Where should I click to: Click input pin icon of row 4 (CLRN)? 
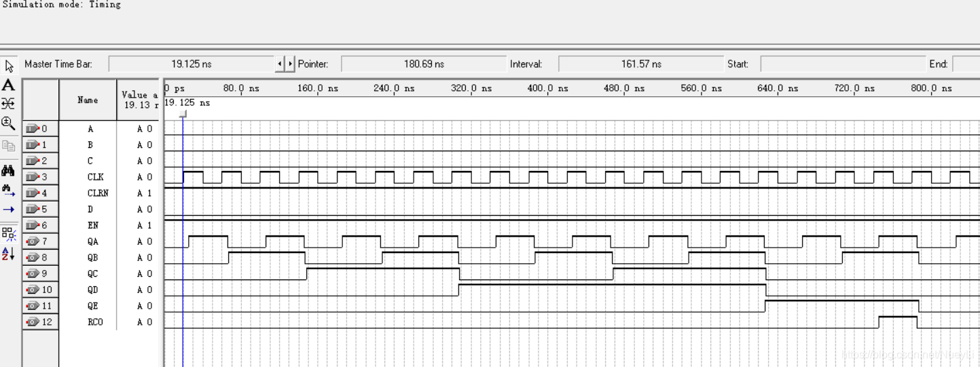pyautogui.click(x=33, y=193)
